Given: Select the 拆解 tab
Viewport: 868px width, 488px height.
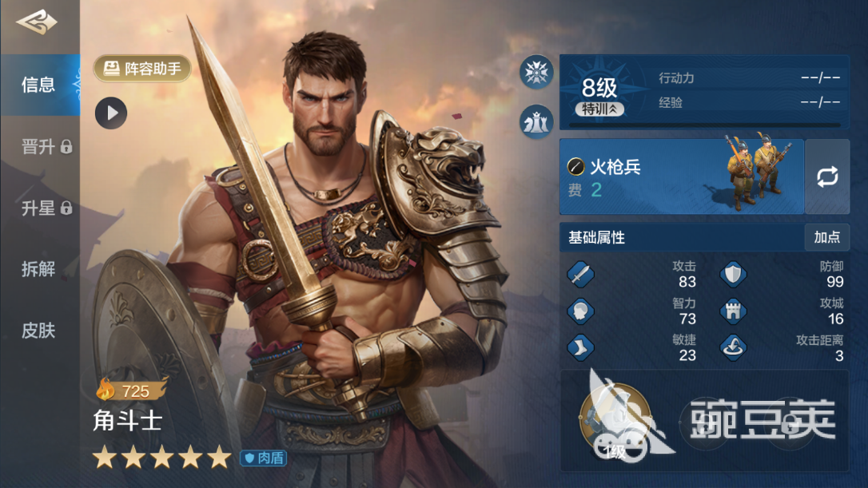Looking at the screenshot, I should tap(38, 269).
